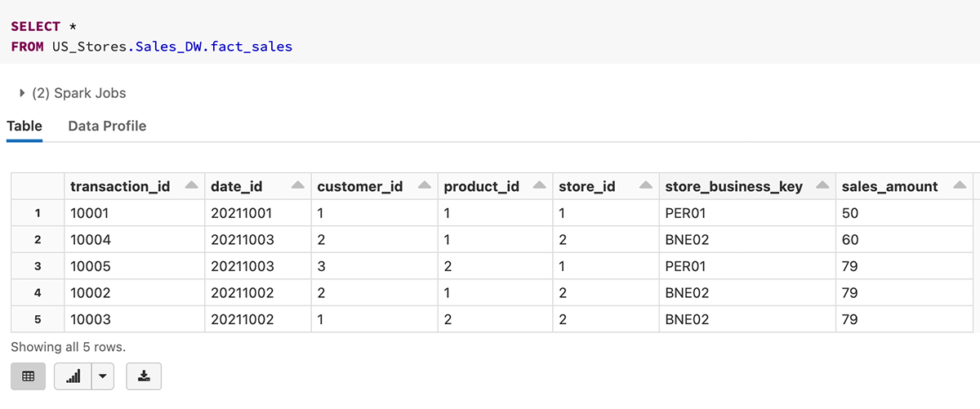The width and height of the screenshot is (980, 409).
Task: Sort by date_id column arrow
Action: tap(298, 186)
